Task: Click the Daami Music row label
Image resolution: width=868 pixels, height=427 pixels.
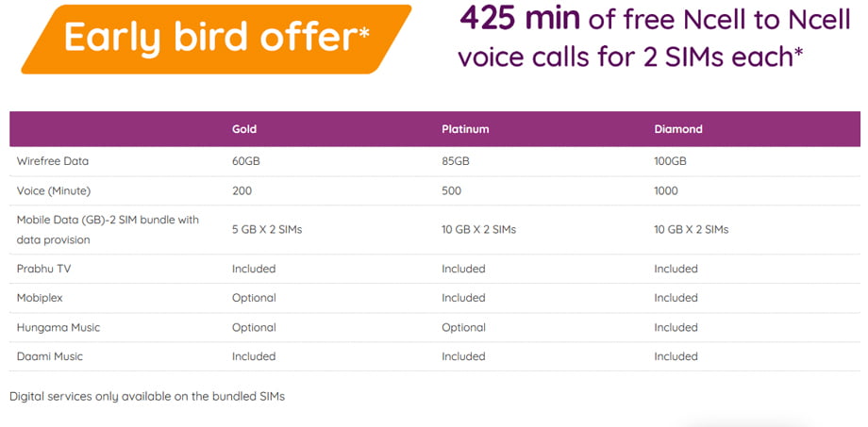Action: point(52,356)
